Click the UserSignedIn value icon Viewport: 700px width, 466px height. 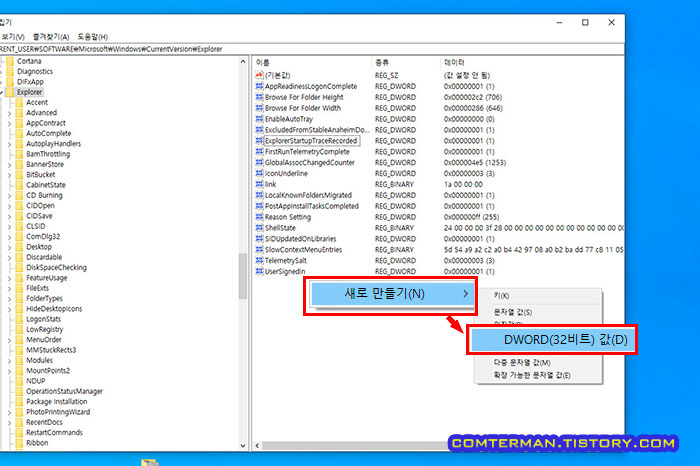pos(259,271)
